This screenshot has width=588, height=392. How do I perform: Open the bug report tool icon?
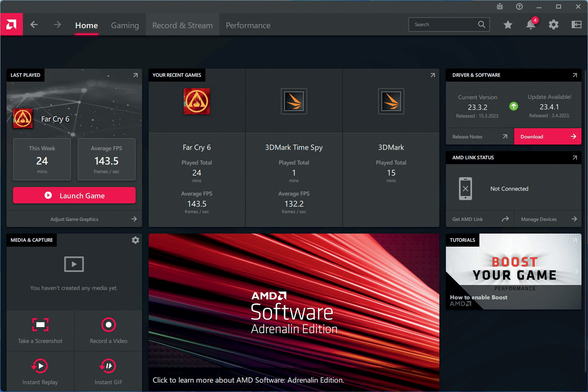click(500, 7)
